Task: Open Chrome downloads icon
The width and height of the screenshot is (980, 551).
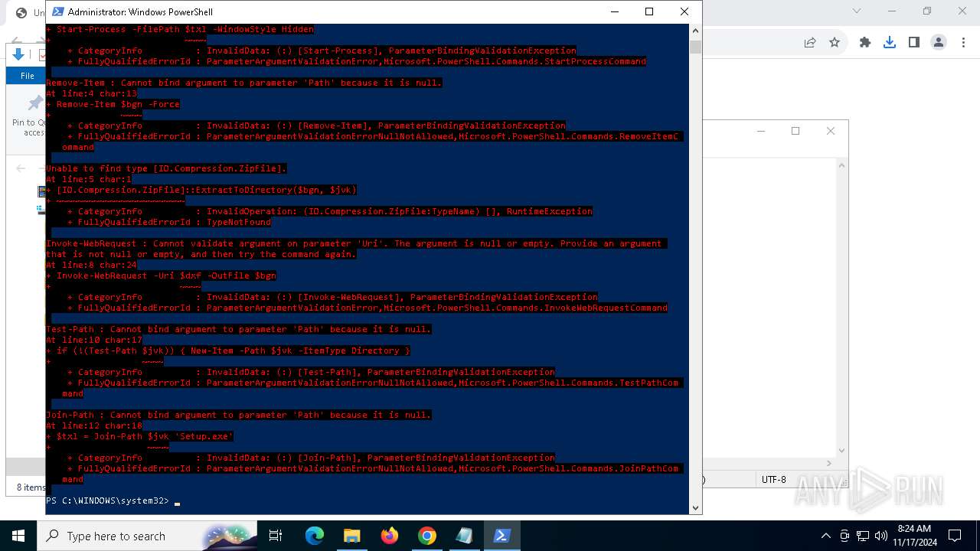Action: pyautogui.click(x=890, y=43)
